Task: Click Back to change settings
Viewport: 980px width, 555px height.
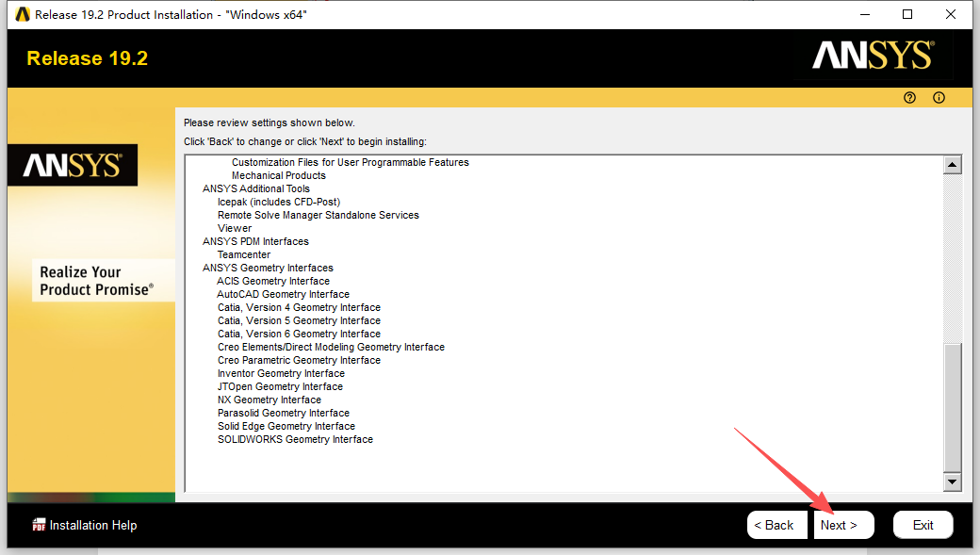Action: 776,525
